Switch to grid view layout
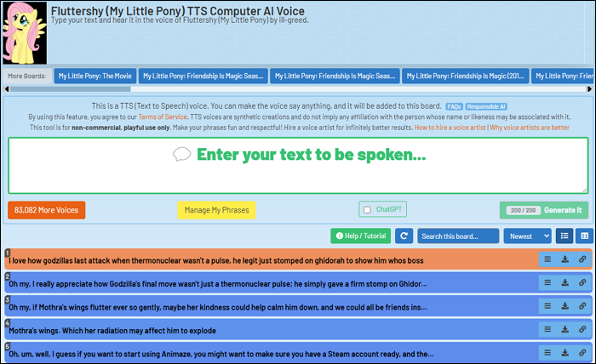Viewport: 596px width, 364px height. 585,236
